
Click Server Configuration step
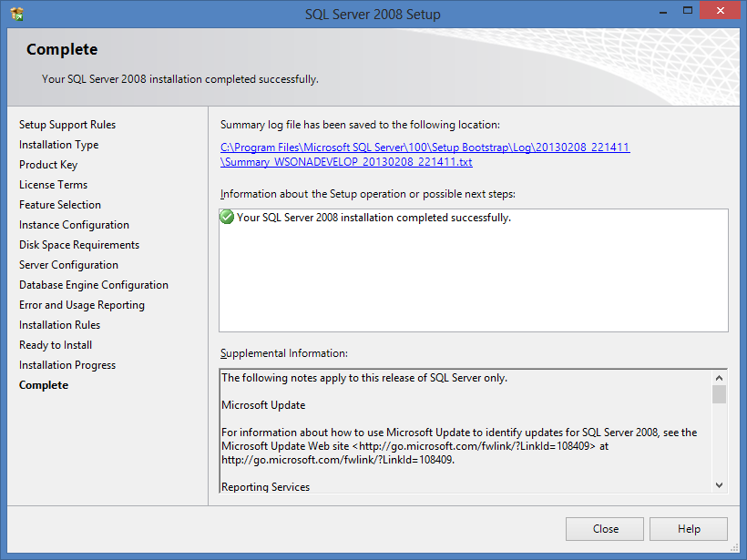(68, 264)
